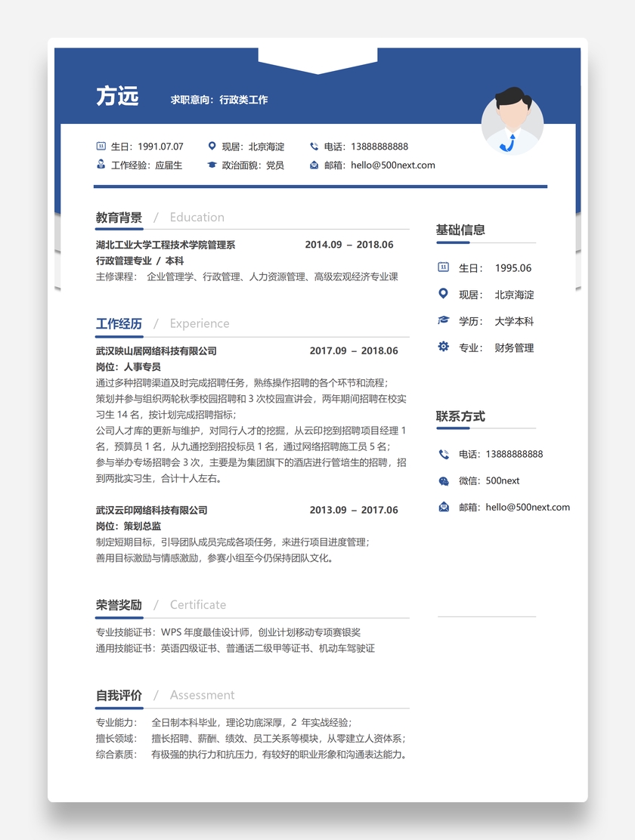Click the envelope icon in the header row
Screen dimensions: 635x840
[314, 165]
